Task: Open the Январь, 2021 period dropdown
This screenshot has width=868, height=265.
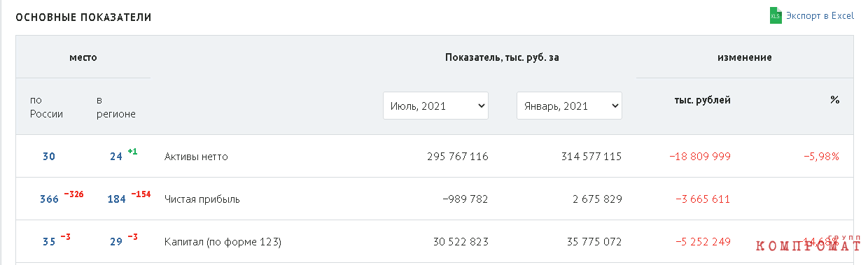Action: pos(569,106)
